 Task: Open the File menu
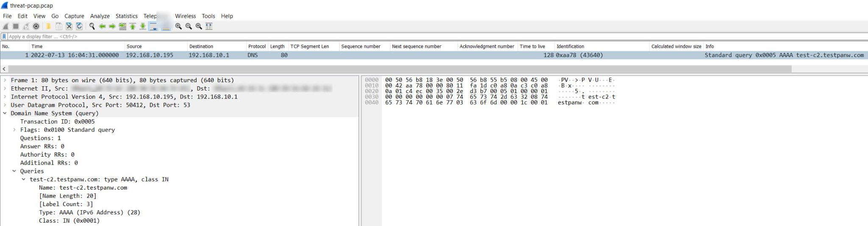(x=7, y=16)
